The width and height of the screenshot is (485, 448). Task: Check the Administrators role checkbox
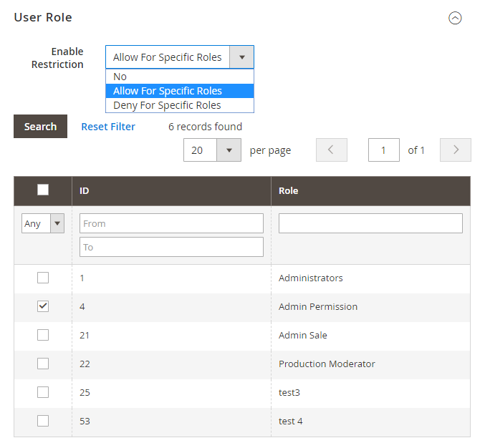tap(43, 278)
